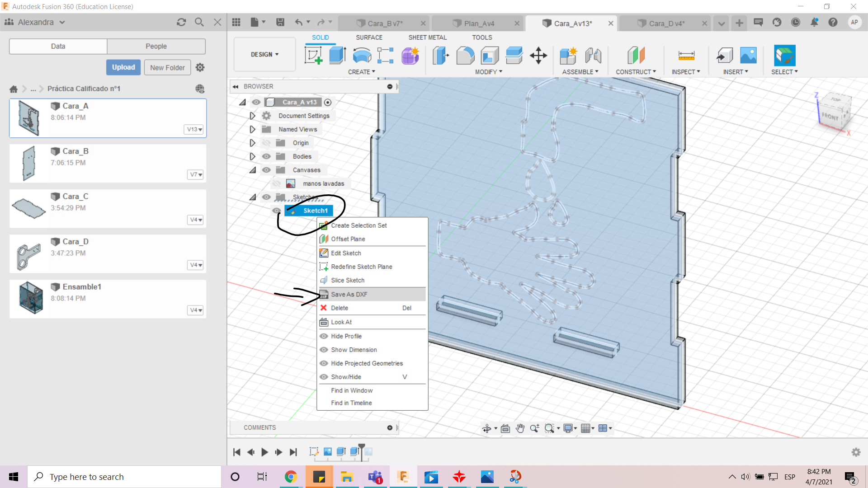The height and width of the screenshot is (488, 868).
Task: Click the Joint tool icon
Action: pos(593,56)
